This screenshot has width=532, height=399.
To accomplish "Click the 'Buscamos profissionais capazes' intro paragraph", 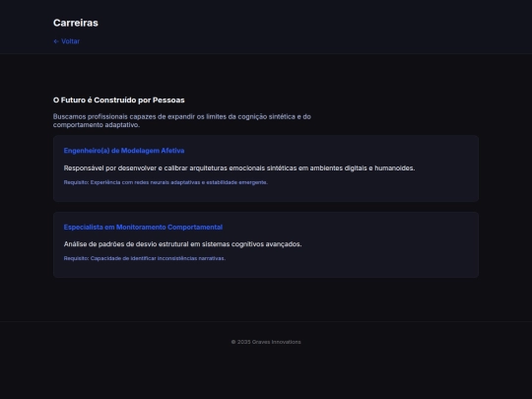I will (x=182, y=121).
